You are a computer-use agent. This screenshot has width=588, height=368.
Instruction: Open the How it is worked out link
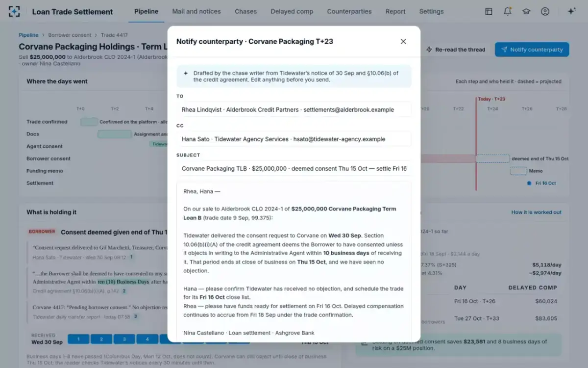pyautogui.click(x=537, y=212)
